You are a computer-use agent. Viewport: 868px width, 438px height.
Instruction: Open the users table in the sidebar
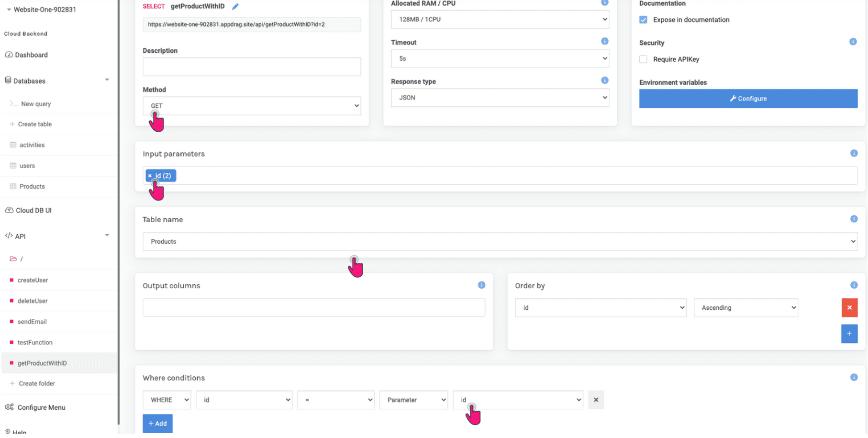click(27, 166)
